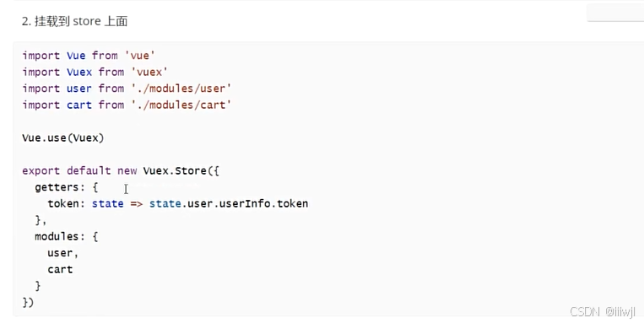Viewport: 644px width, 323px height.
Task: Click the 'token:' getter key
Action: 66,203
